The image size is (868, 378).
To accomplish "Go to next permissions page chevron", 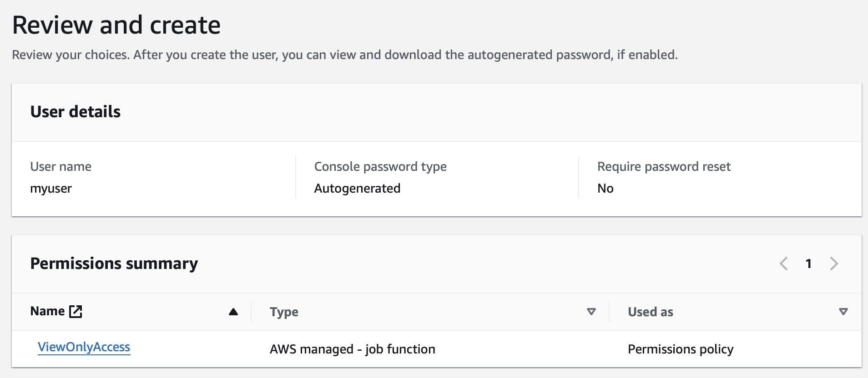I will click(834, 264).
